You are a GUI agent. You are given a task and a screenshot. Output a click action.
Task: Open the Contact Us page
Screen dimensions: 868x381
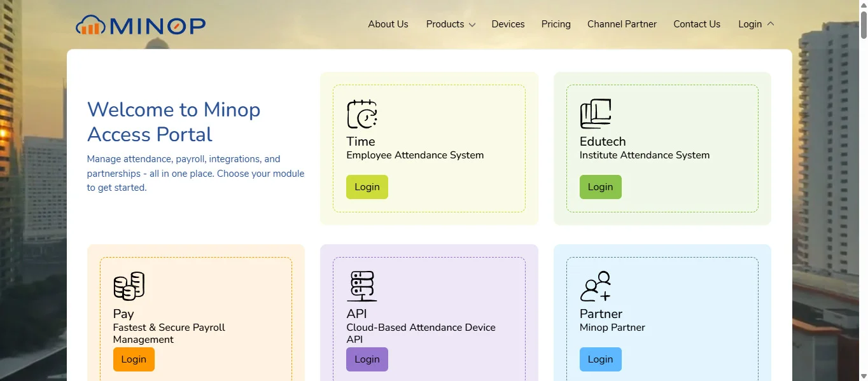[x=697, y=24]
